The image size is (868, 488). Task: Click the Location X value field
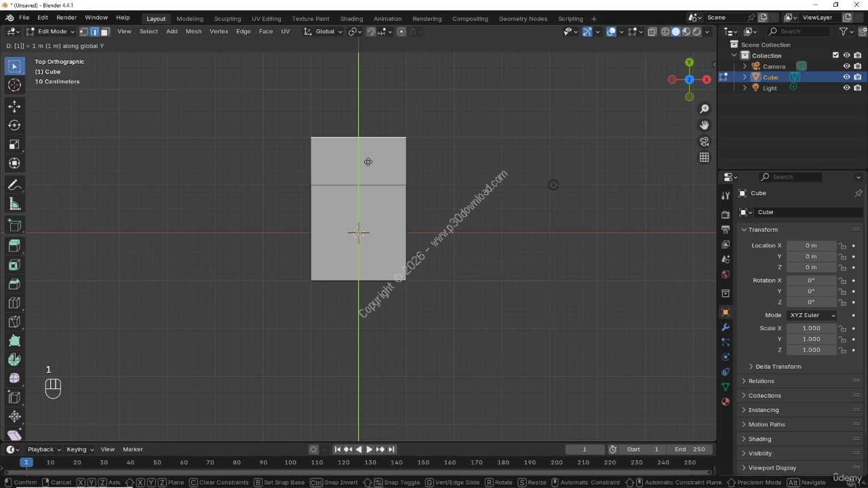tap(811, 245)
